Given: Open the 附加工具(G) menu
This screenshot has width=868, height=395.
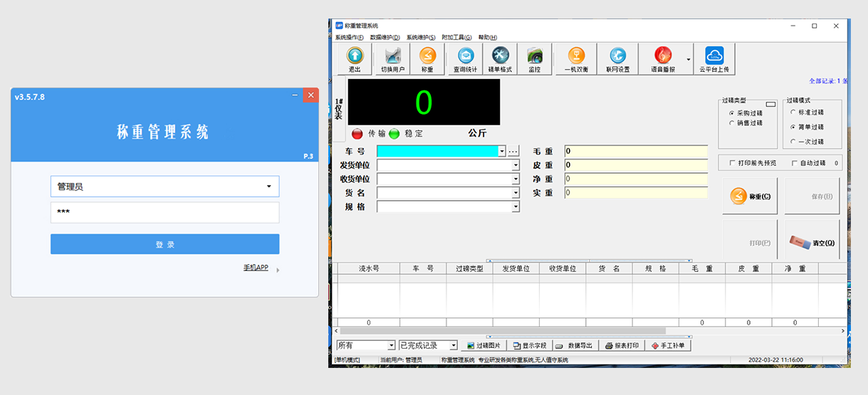Looking at the screenshot, I should click(x=456, y=37).
